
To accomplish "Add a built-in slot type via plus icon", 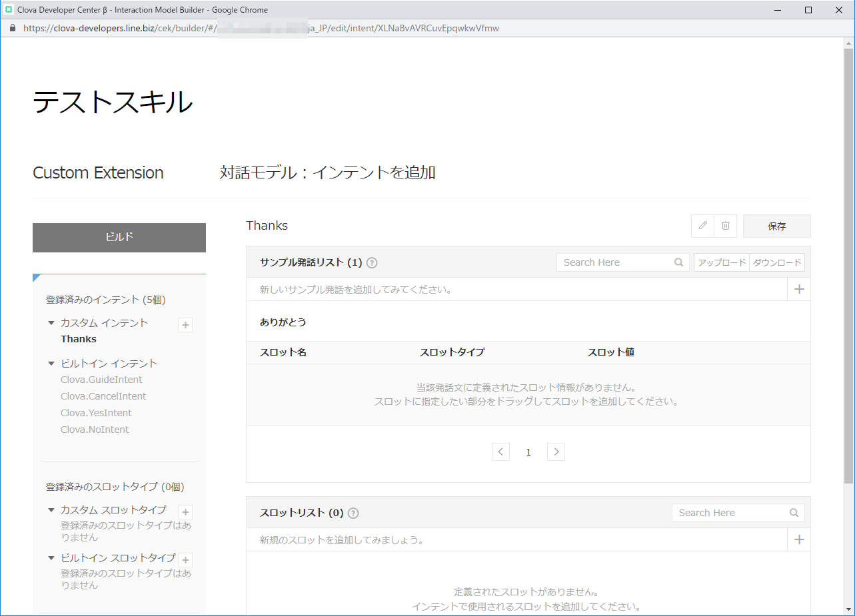I will pos(186,559).
